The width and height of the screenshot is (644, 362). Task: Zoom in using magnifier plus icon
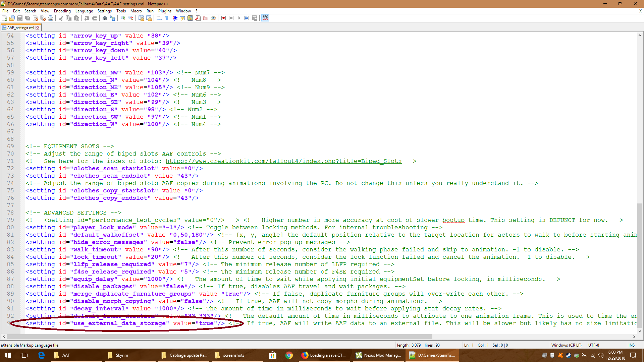(123, 18)
